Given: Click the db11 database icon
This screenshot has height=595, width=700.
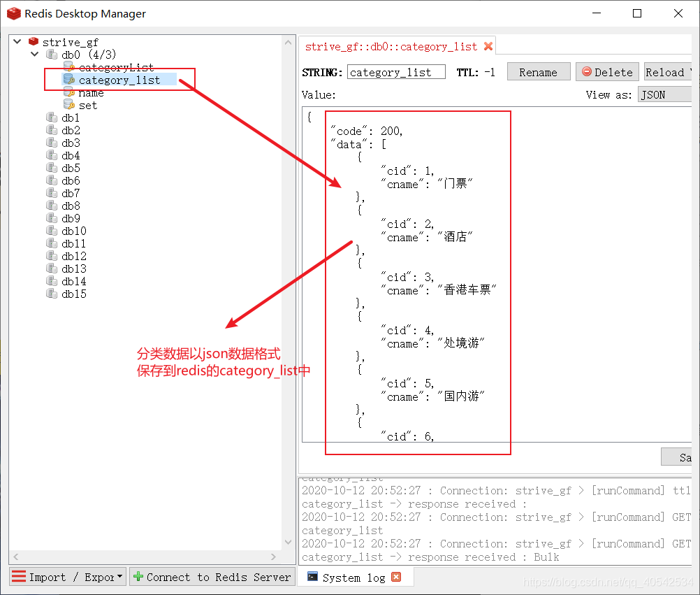Looking at the screenshot, I should 52,243.
